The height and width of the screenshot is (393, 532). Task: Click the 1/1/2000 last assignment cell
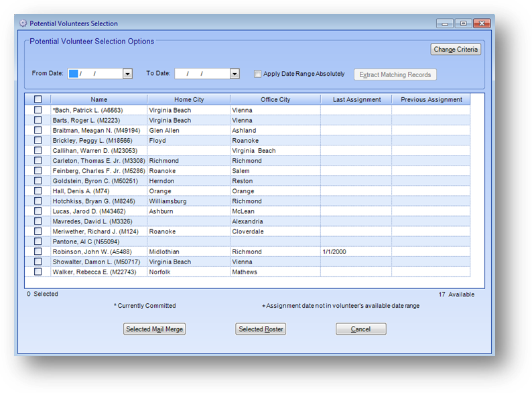point(356,251)
